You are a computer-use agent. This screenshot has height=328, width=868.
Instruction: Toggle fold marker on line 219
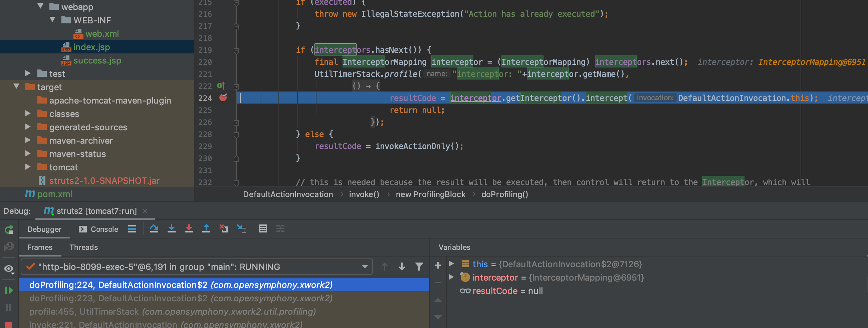pos(236,50)
